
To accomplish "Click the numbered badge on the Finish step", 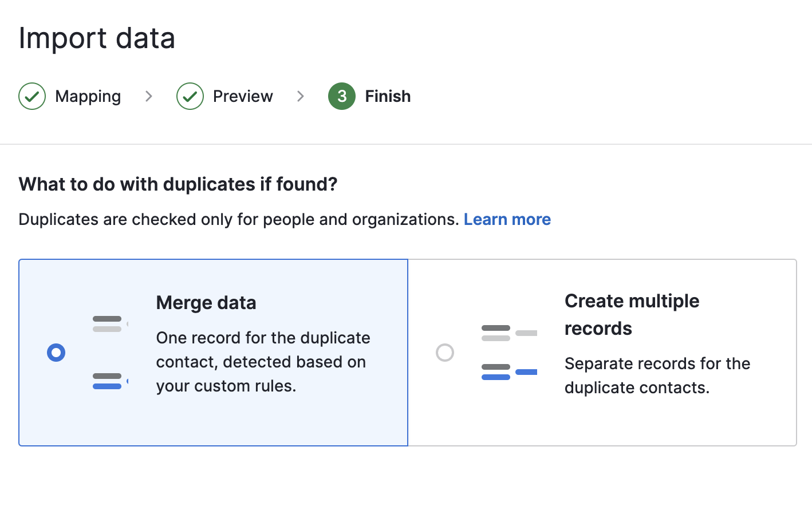I will pos(341,96).
